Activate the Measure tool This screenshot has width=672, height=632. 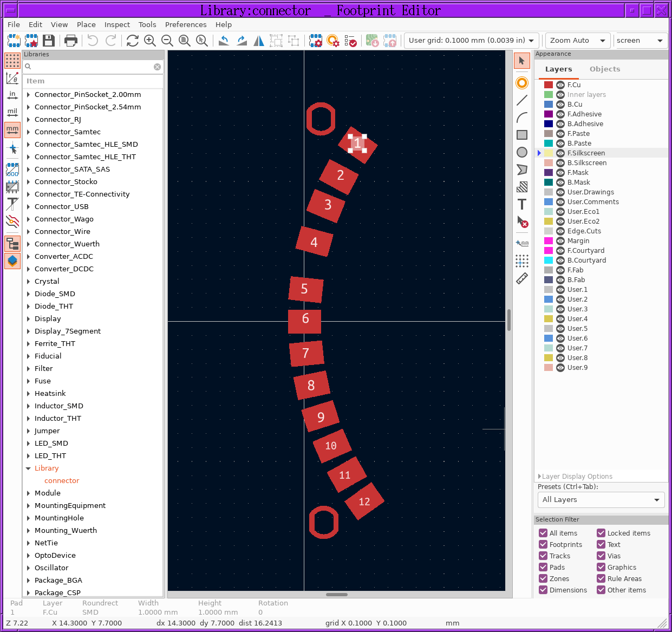tap(522, 278)
